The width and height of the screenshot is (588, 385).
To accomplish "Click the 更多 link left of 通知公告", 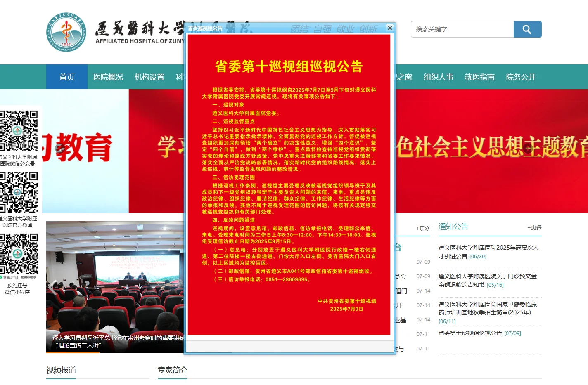I will [423, 228].
